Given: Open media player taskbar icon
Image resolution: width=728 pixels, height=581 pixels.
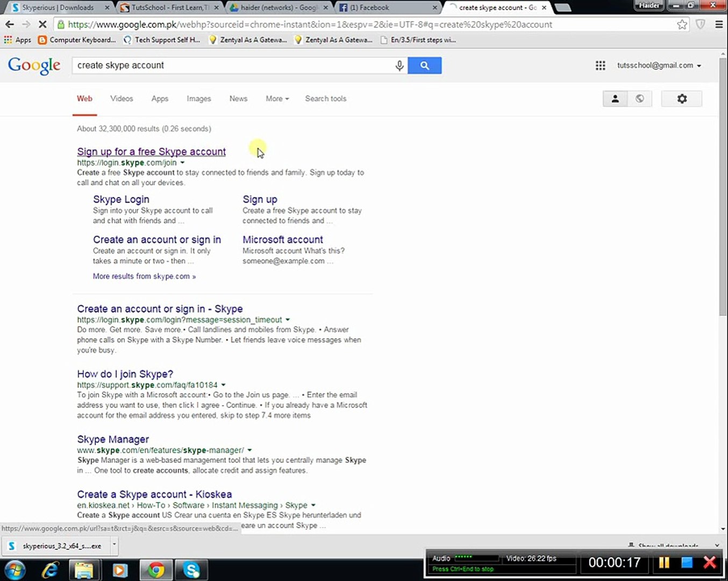Looking at the screenshot, I should pos(119,570).
